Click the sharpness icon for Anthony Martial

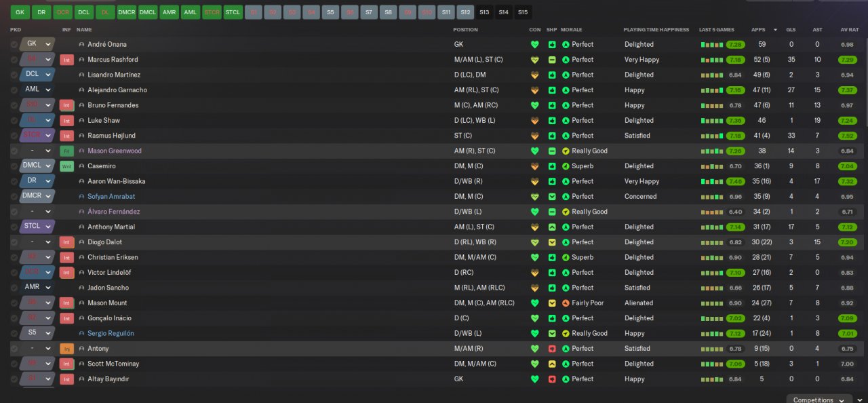(552, 227)
